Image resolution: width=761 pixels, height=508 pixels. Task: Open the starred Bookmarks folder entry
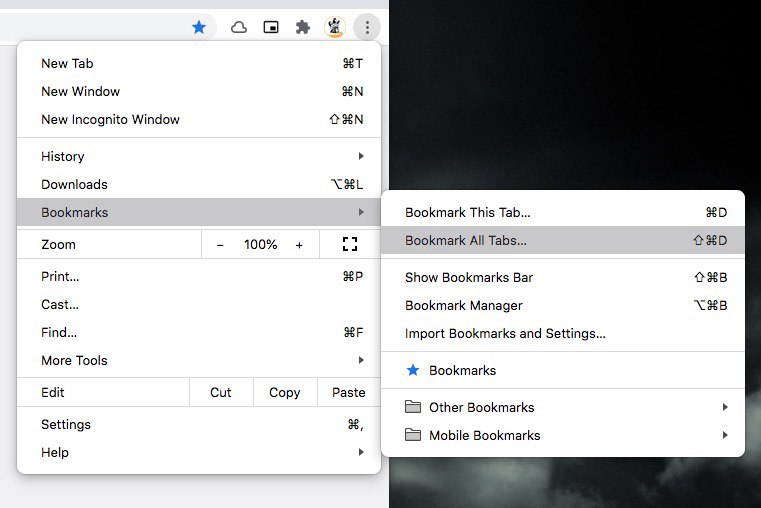(x=563, y=371)
